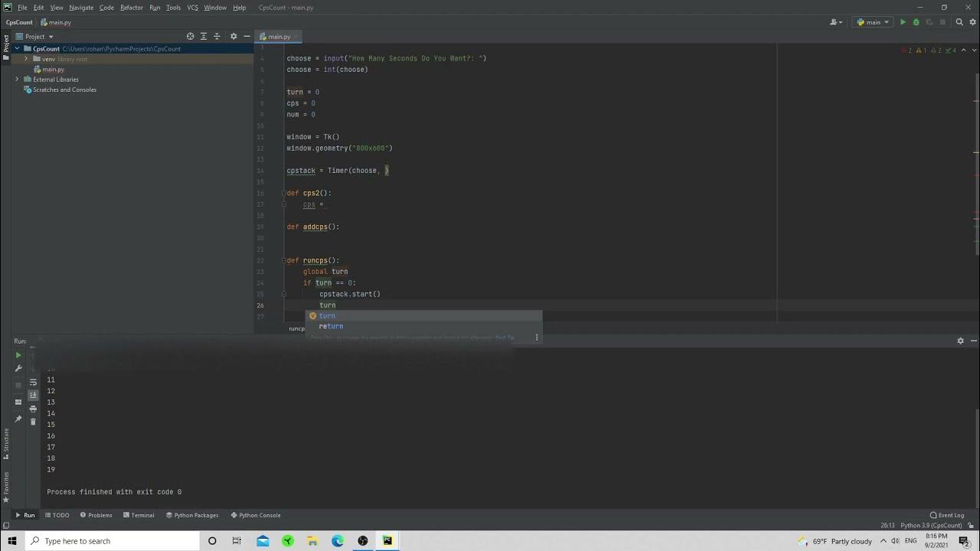Open Windows Start menu
This screenshot has width=980, height=551.
12,541
